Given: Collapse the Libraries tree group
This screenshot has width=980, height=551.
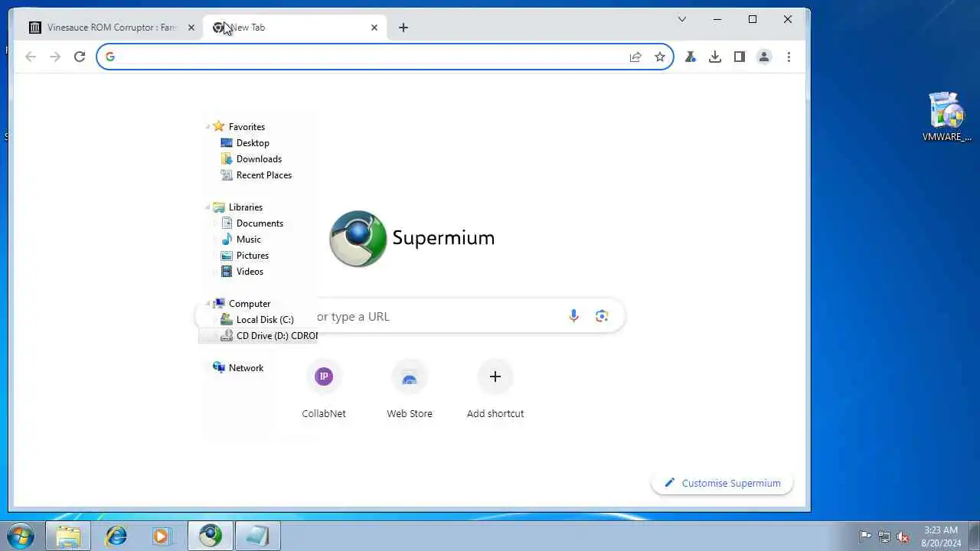Looking at the screenshot, I should [208, 207].
